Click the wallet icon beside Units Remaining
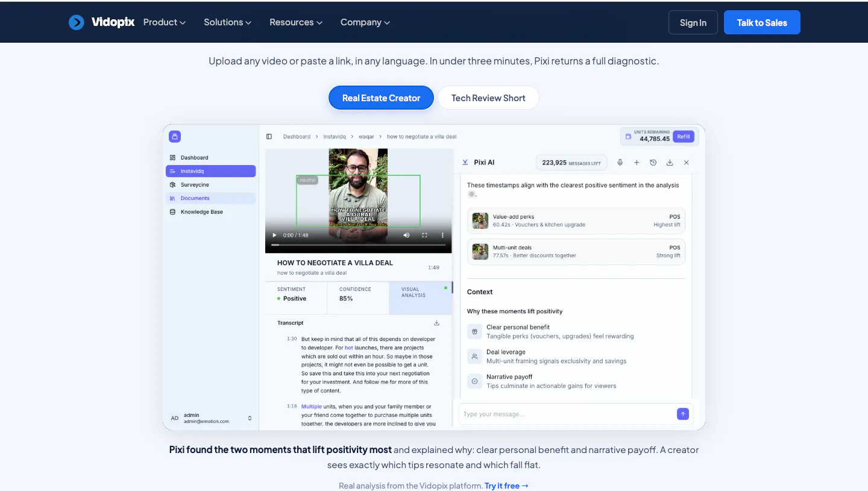Image resolution: width=868 pixels, height=491 pixels. [x=628, y=137]
